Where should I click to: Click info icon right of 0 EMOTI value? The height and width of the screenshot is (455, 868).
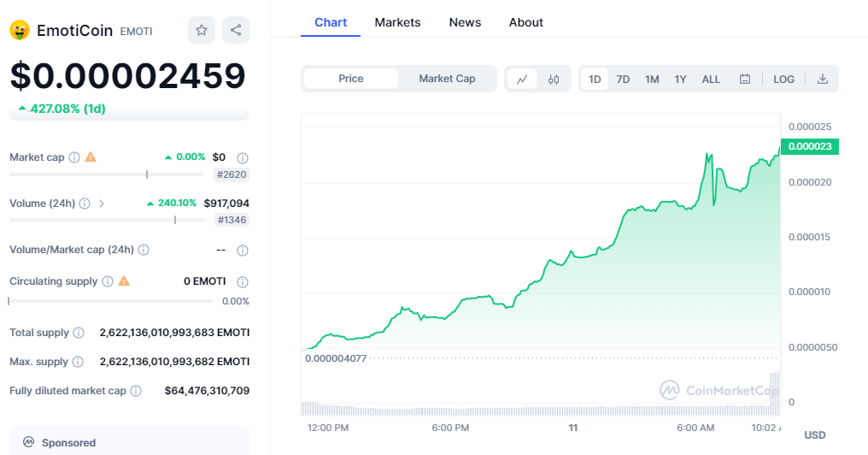tap(243, 282)
